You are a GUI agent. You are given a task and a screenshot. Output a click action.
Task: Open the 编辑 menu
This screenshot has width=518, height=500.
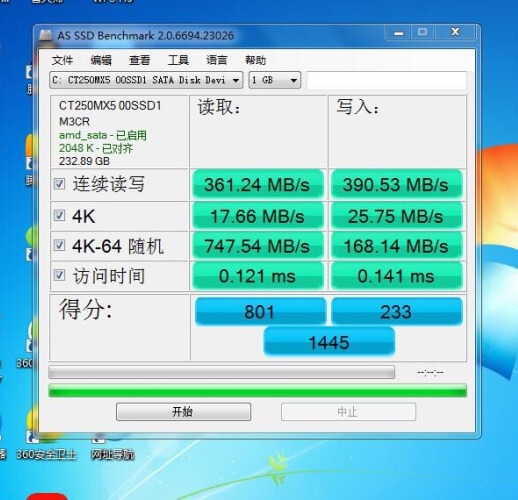coord(101,60)
